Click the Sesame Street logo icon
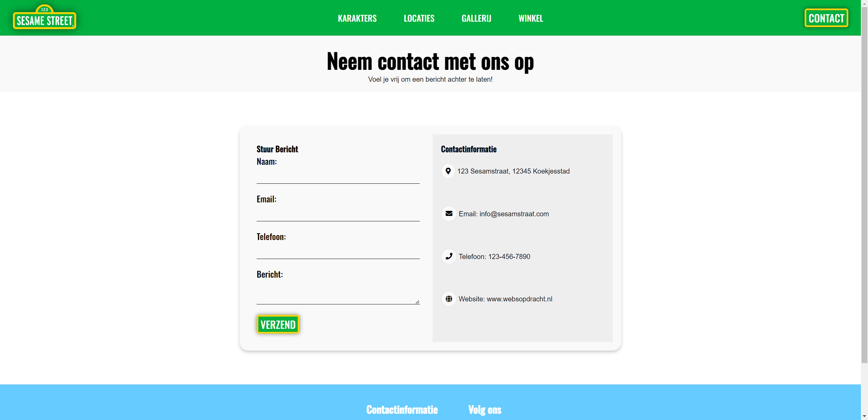868x420 pixels. (x=44, y=18)
